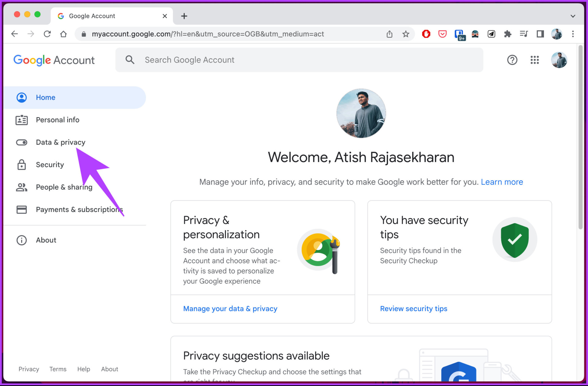Open the blue extension with 9+ badge

[459, 35]
